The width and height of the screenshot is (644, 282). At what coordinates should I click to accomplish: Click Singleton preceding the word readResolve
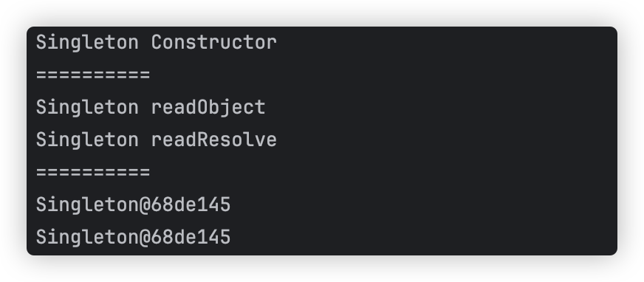coord(87,141)
